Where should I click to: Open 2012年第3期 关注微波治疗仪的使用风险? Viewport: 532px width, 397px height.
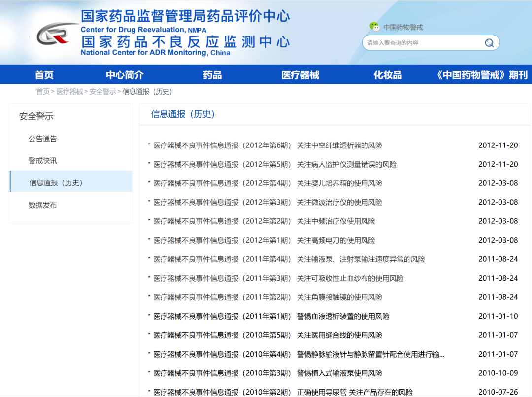[267, 203]
